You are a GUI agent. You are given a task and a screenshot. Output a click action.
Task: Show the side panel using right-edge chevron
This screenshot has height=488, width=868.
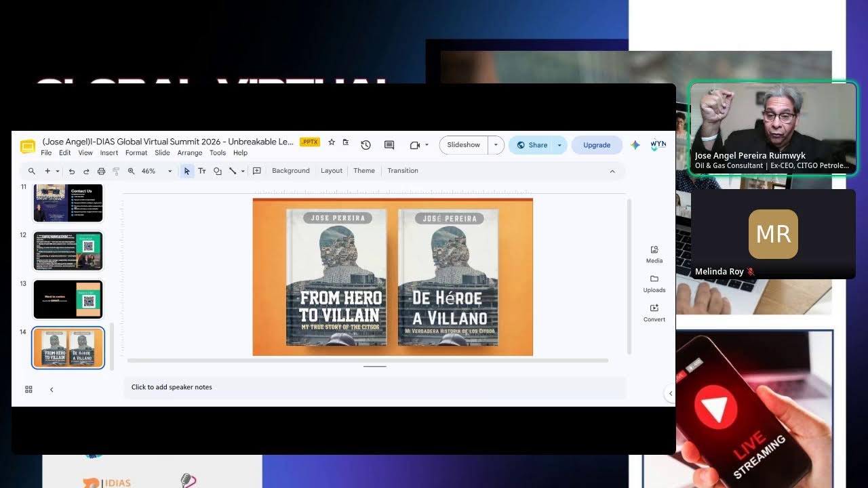[671, 393]
